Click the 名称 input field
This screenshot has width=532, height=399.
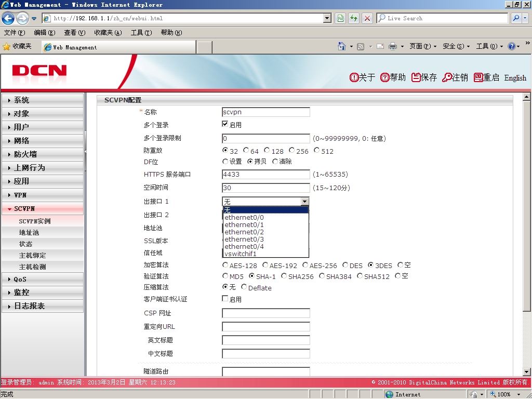click(x=265, y=112)
